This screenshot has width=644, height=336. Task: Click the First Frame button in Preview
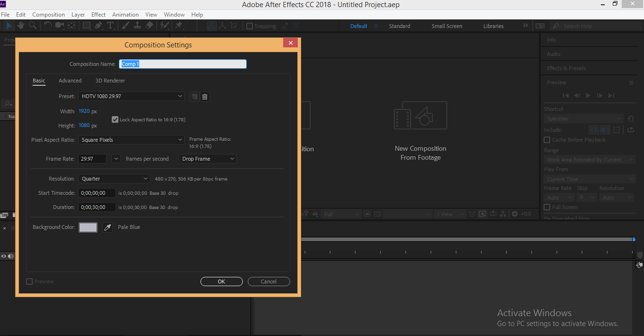[x=565, y=96]
